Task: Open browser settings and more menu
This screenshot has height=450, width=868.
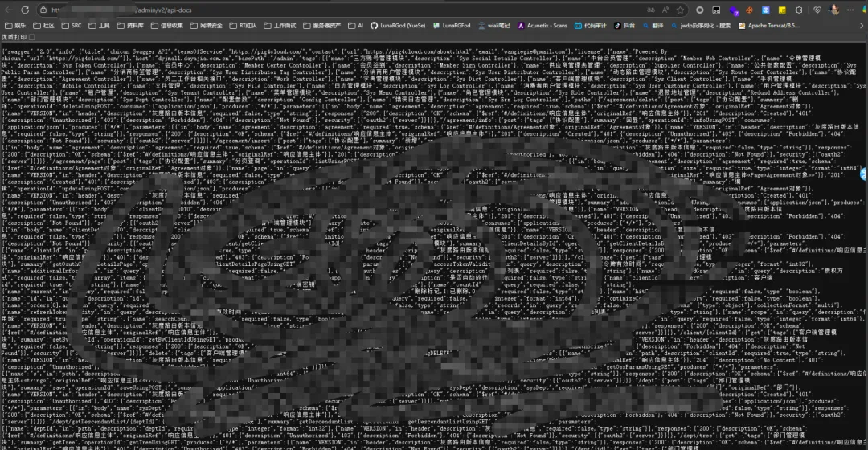Action: click(x=851, y=10)
